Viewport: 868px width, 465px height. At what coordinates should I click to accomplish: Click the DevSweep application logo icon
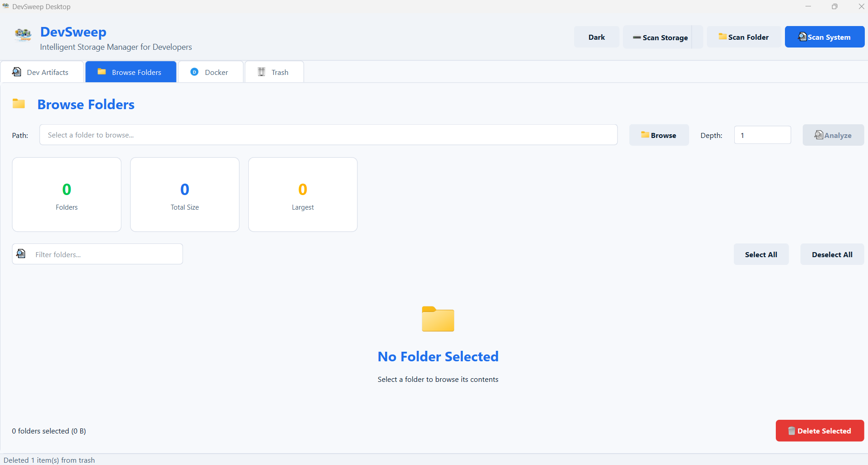(23, 35)
